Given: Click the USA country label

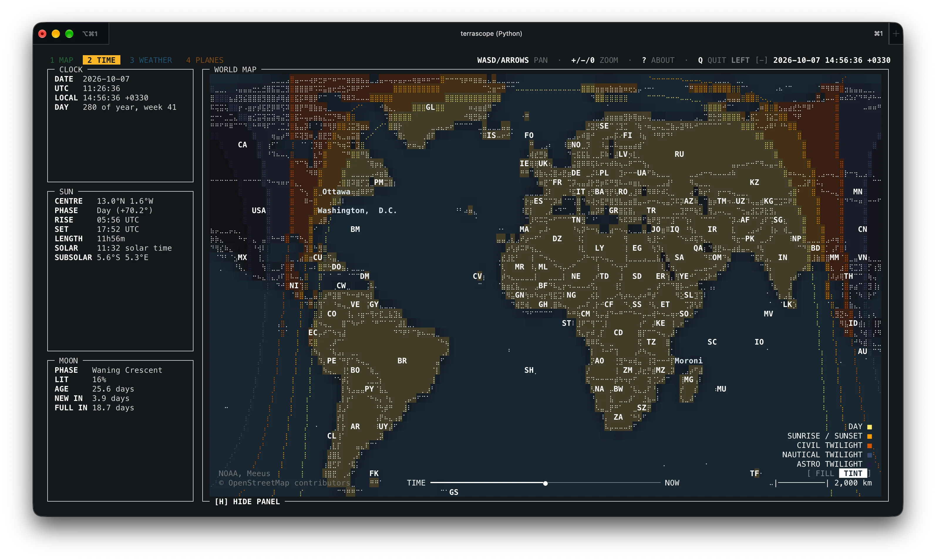Looking at the screenshot, I should tap(259, 210).
